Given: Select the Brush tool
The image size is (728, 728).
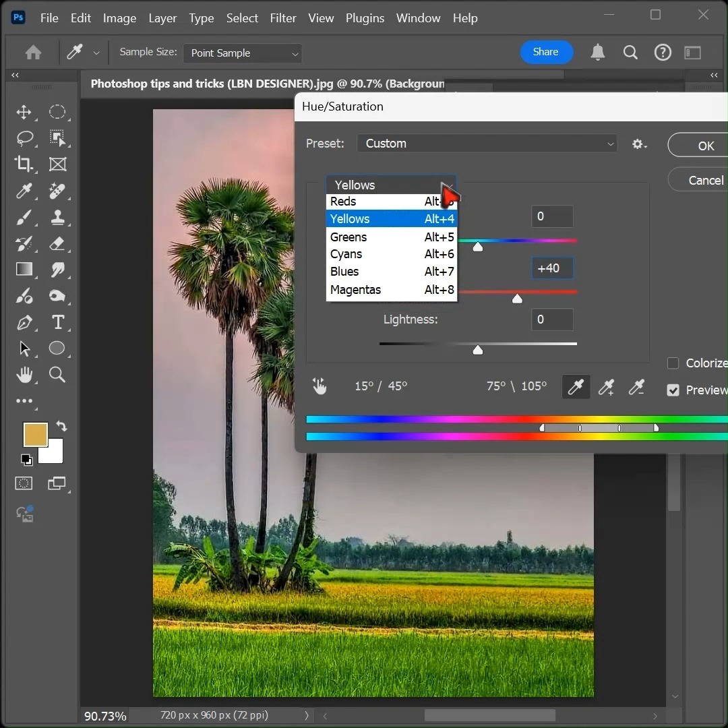Looking at the screenshot, I should click(24, 217).
